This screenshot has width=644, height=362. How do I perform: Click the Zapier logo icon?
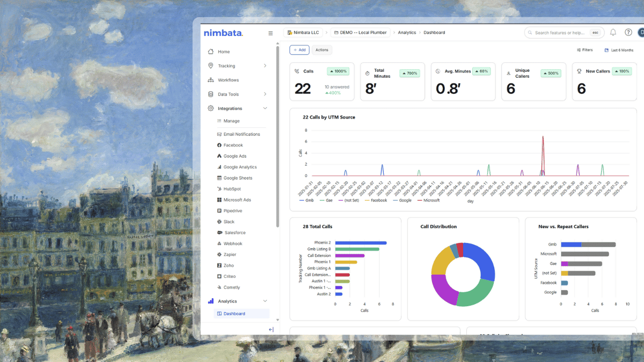pos(219,255)
